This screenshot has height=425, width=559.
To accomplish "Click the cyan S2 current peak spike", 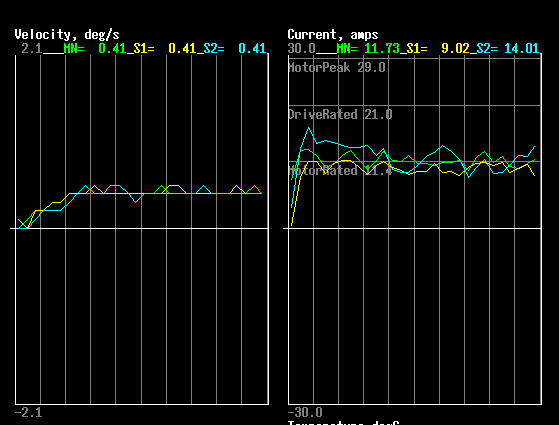I will pos(309,128).
